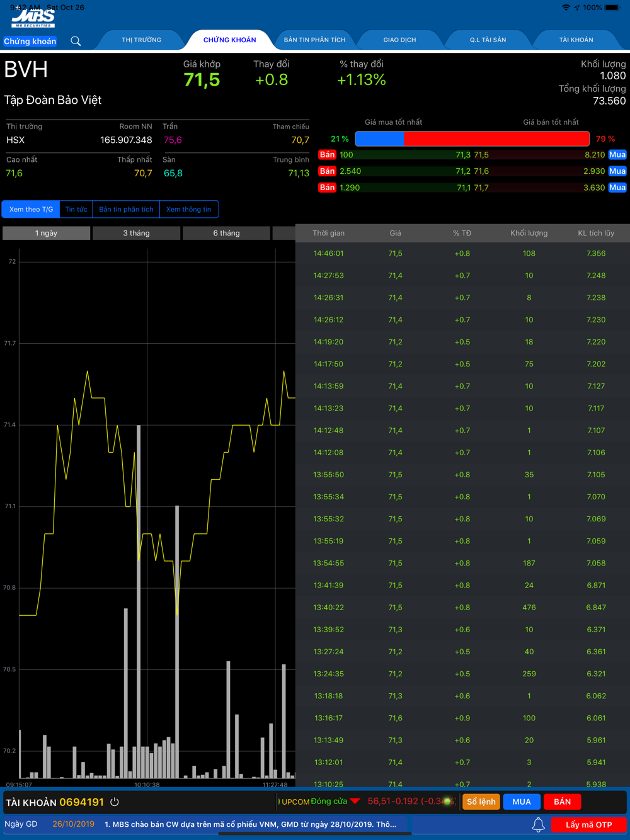
Task: Tap the red down arrow in UPCOM ticker
Action: tap(355, 802)
